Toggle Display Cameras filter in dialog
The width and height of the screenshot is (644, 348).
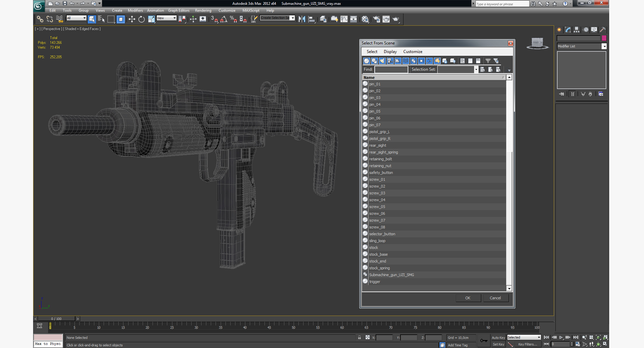390,61
